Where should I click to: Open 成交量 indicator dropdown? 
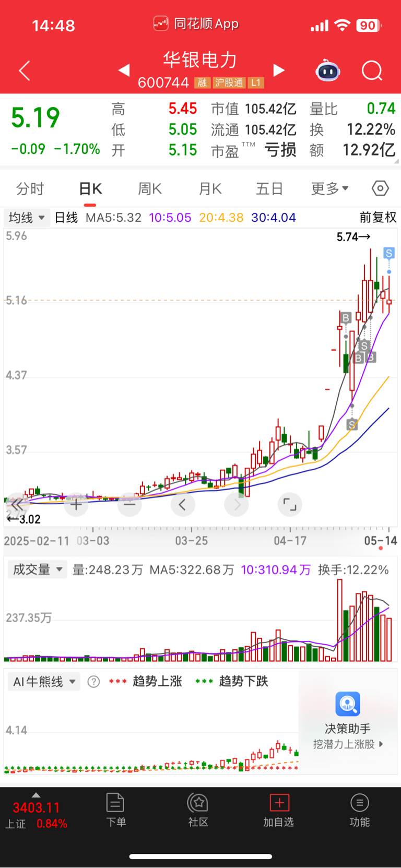(x=37, y=569)
